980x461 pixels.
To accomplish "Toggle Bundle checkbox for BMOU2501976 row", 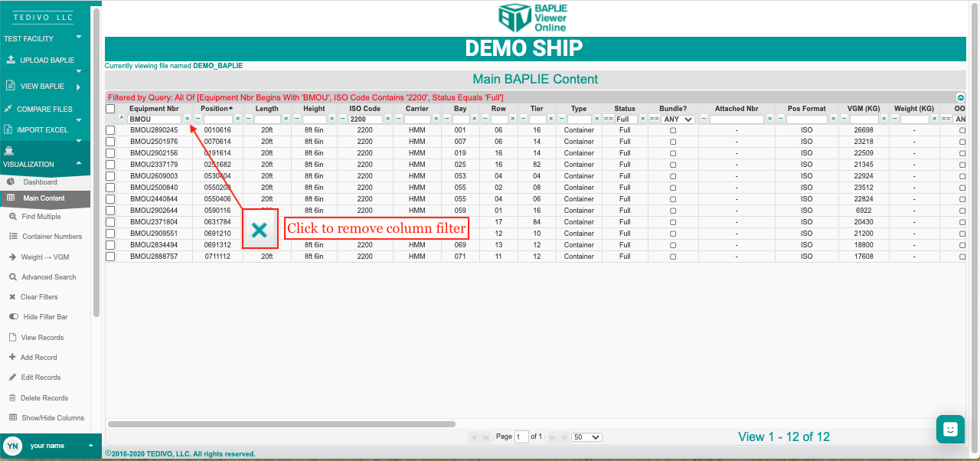I will coord(673,142).
